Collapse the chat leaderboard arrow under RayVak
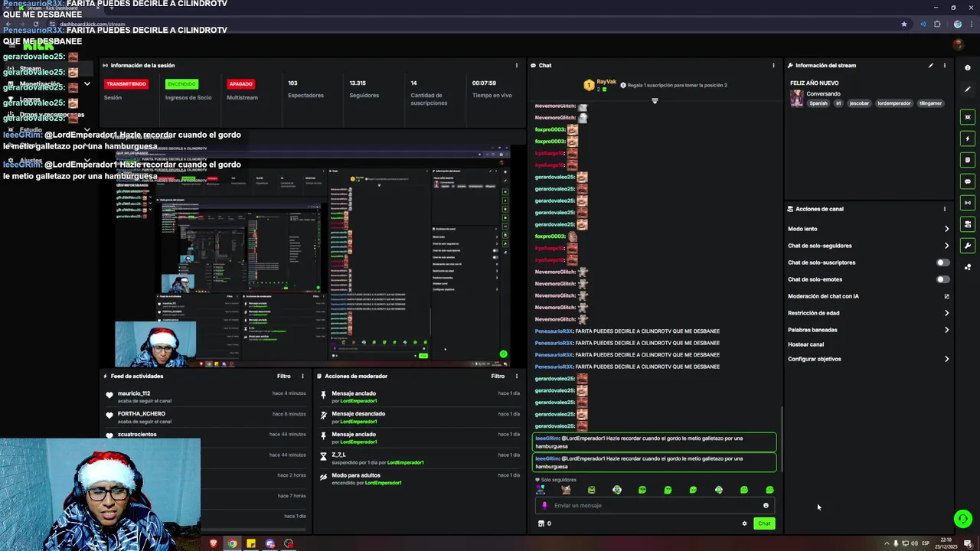 click(x=655, y=101)
